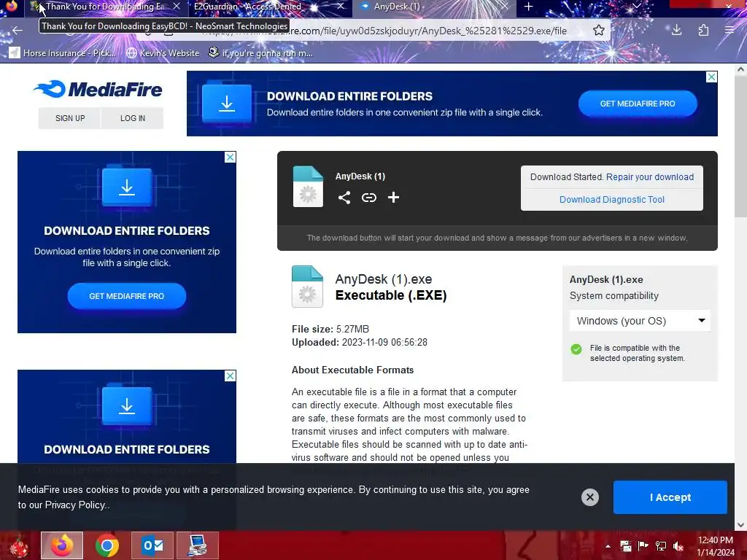Open the Horse Insurance bookmark

(63, 52)
